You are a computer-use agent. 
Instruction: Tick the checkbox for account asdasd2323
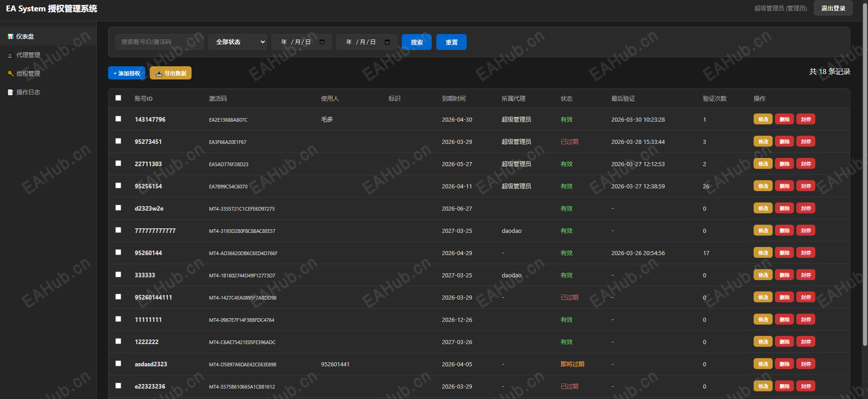pos(118,363)
